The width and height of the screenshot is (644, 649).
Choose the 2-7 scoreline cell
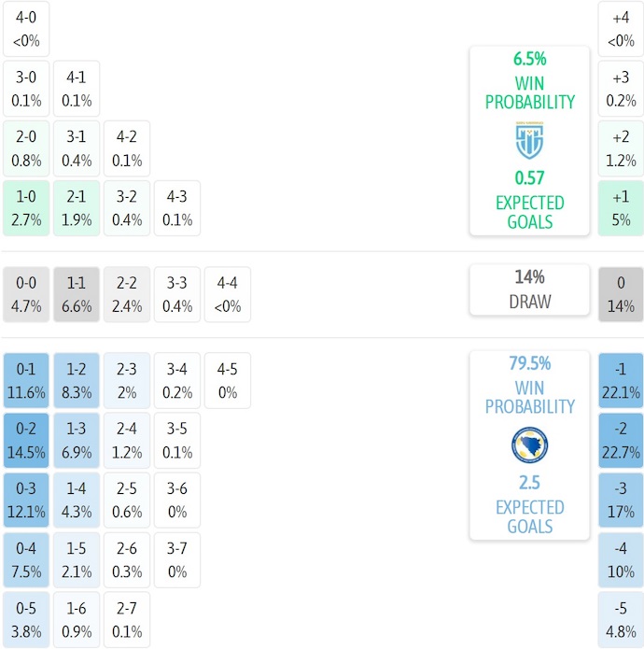(x=127, y=620)
